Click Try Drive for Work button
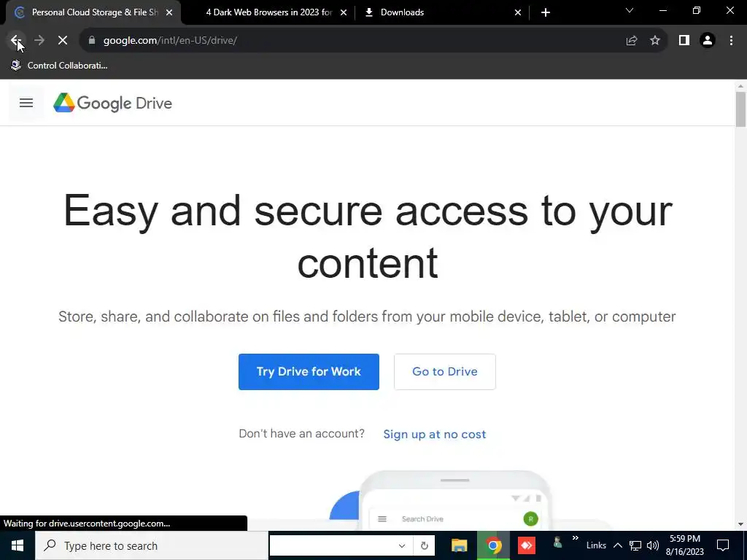 (309, 372)
